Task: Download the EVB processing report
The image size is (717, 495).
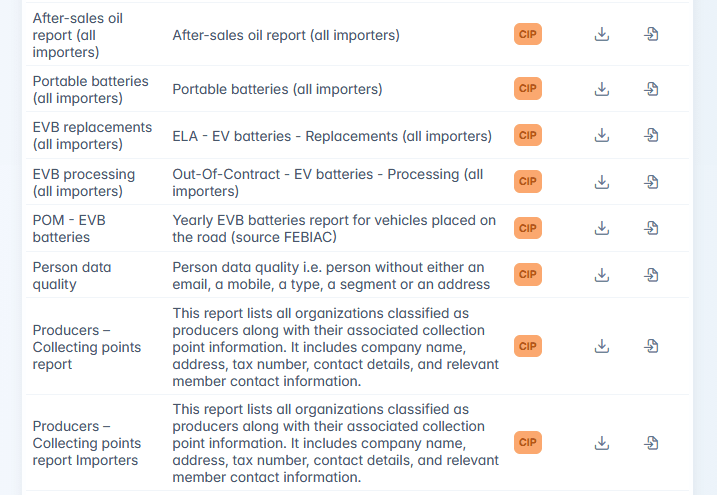Action: click(602, 182)
